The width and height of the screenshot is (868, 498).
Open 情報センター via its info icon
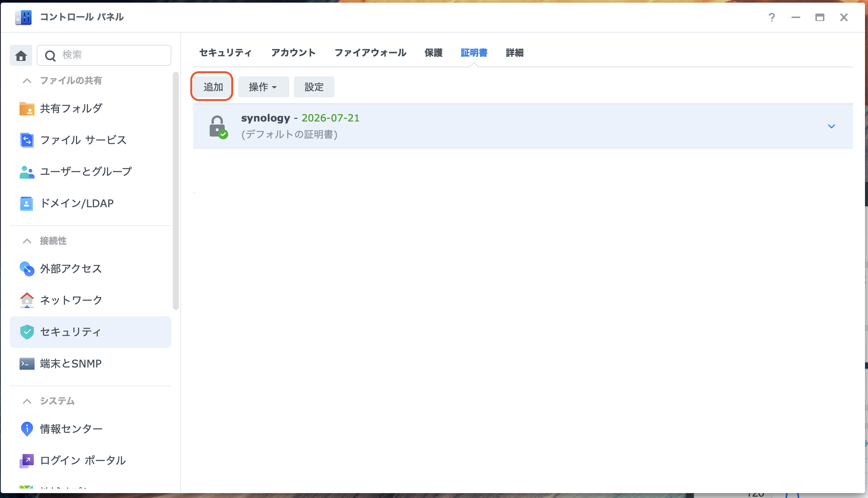pos(26,429)
